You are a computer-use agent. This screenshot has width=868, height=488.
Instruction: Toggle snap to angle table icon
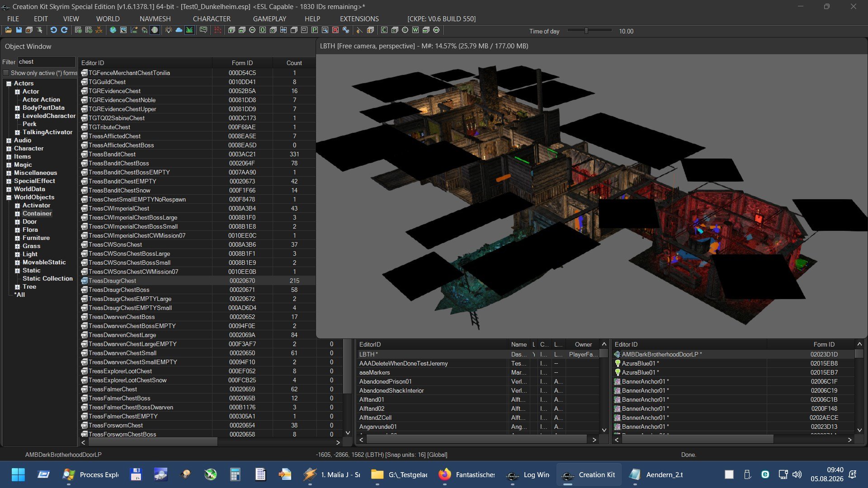point(89,30)
